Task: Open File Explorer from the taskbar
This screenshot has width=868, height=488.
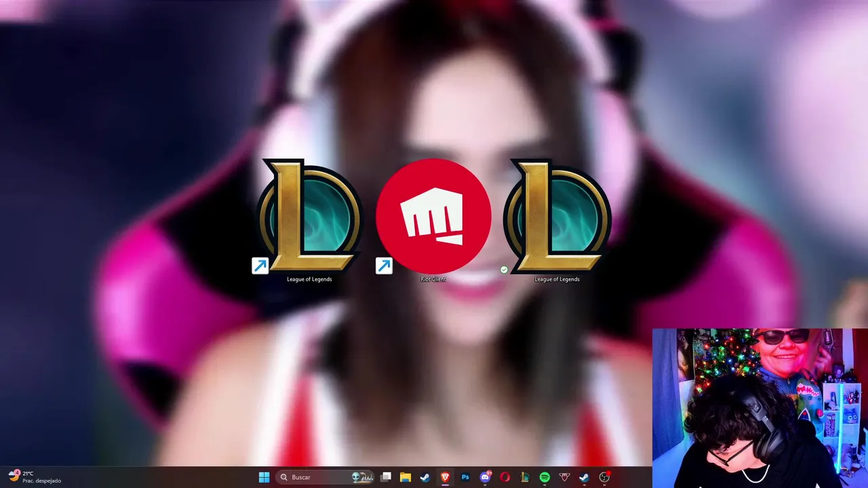Action: [x=406, y=477]
